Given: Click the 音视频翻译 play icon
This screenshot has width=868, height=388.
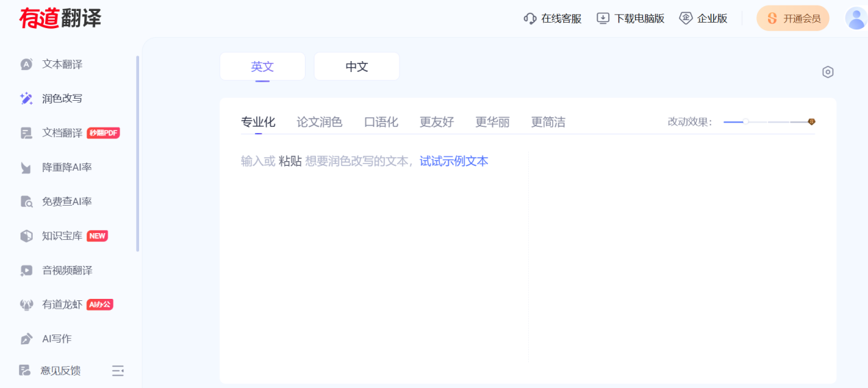Looking at the screenshot, I should pos(27,270).
